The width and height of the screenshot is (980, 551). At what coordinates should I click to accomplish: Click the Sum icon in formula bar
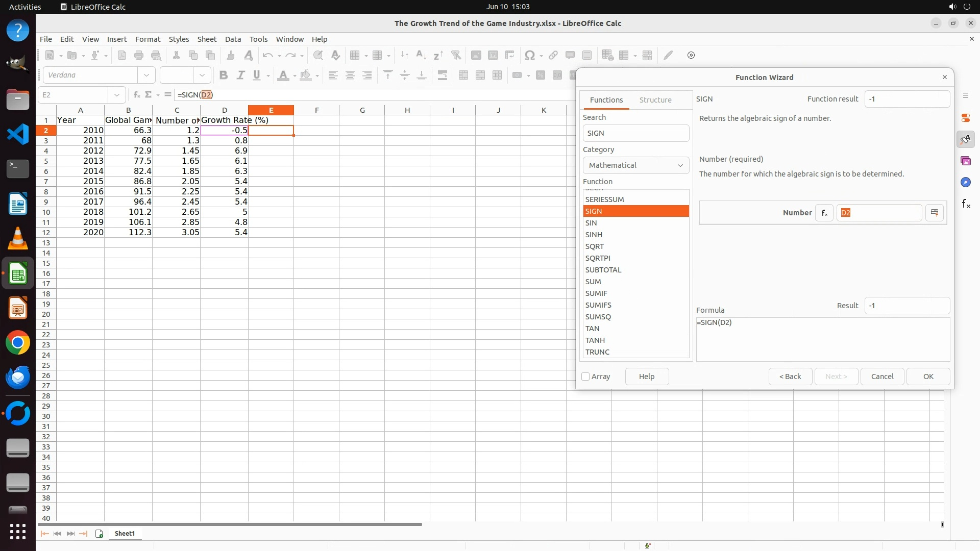149,95
